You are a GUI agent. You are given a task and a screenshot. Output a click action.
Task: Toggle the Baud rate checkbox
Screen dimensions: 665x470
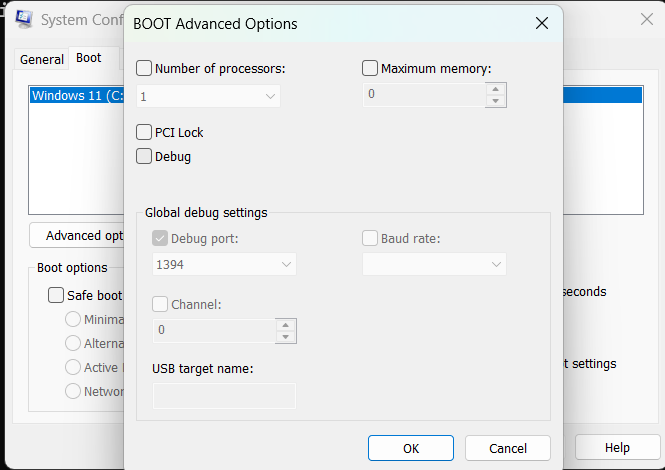point(370,238)
